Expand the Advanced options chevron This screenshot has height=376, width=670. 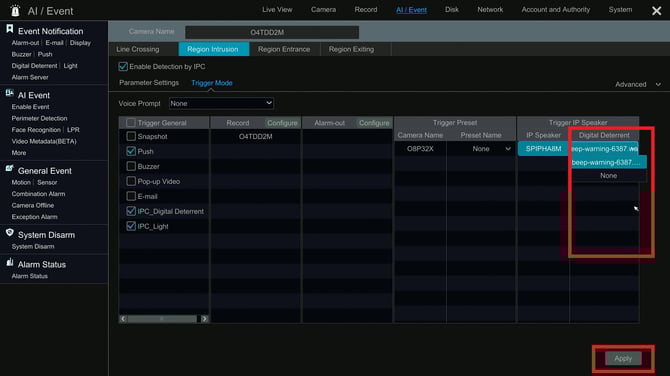[x=658, y=85]
